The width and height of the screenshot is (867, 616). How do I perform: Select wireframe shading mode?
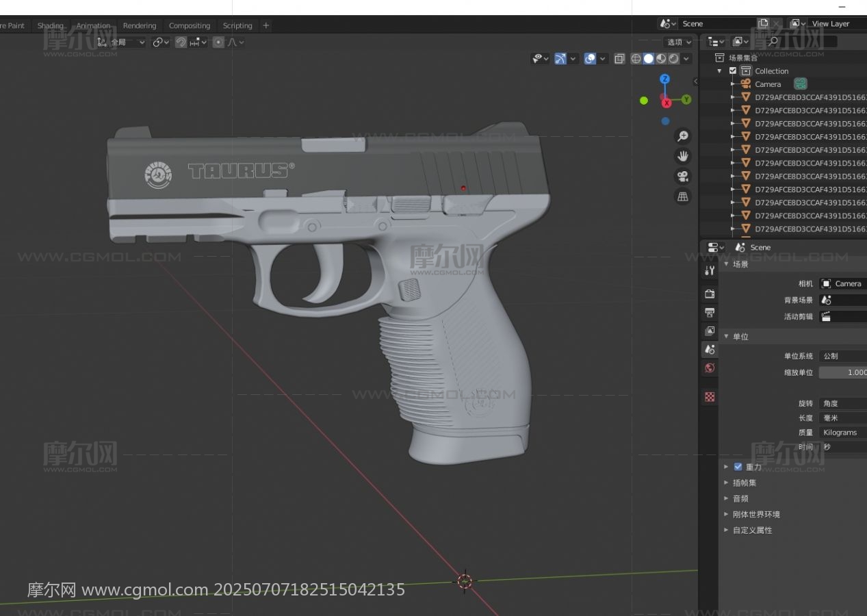[x=636, y=58]
